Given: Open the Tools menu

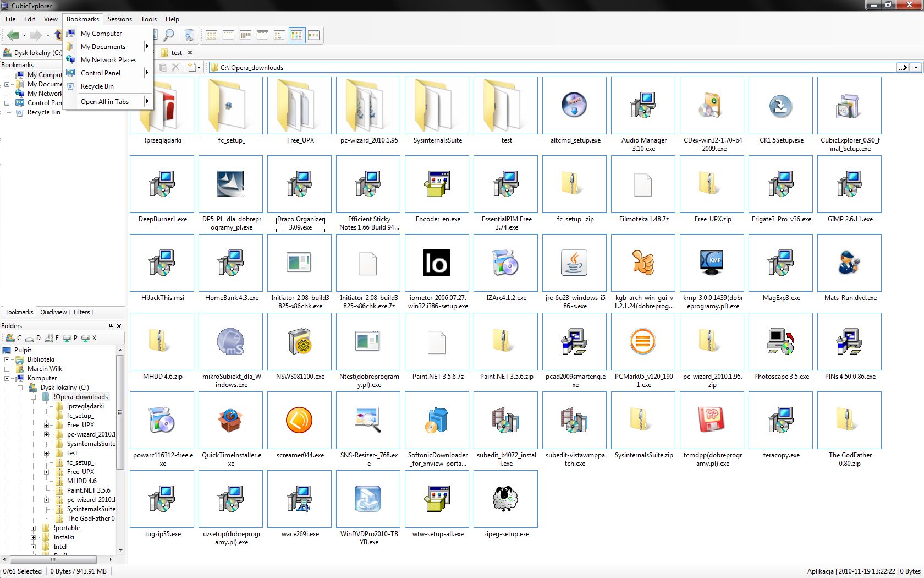Looking at the screenshot, I should [x=148, y=19].
